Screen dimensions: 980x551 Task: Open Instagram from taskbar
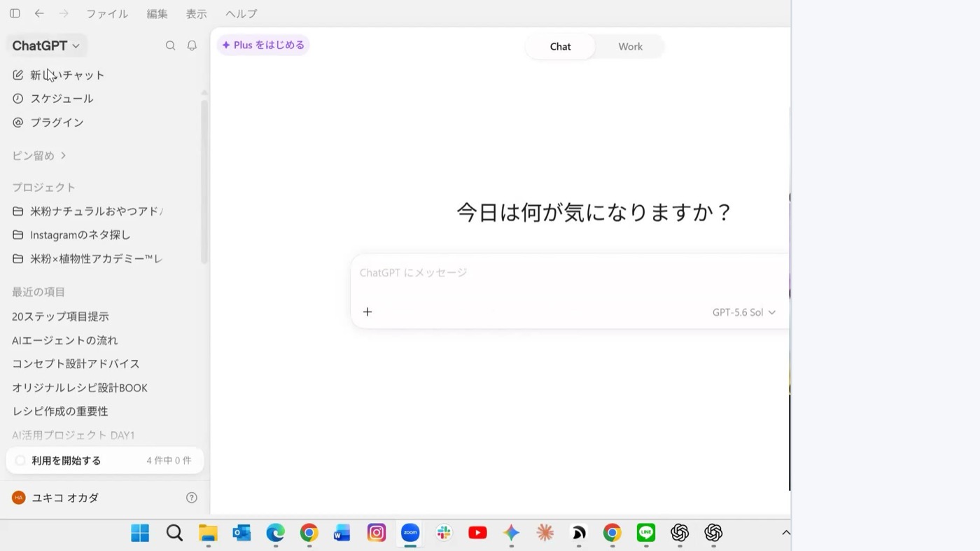tap(377, 533)
